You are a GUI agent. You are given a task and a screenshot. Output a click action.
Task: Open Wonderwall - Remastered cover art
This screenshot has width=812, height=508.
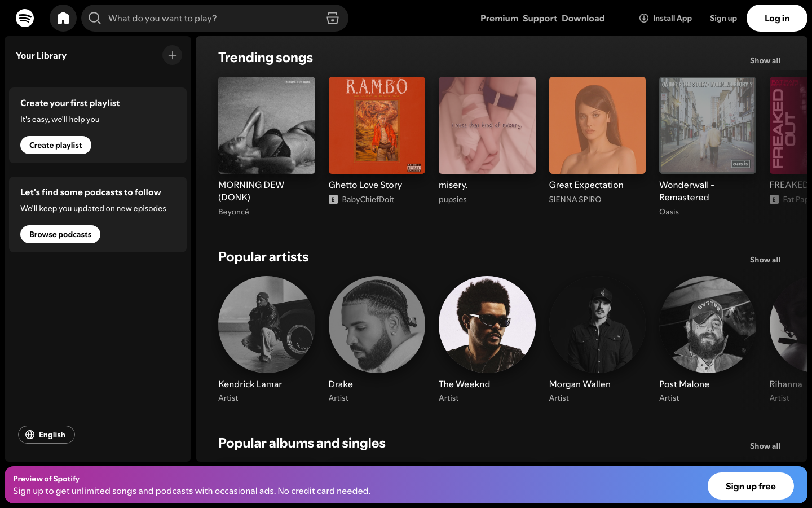coord(708,125)
